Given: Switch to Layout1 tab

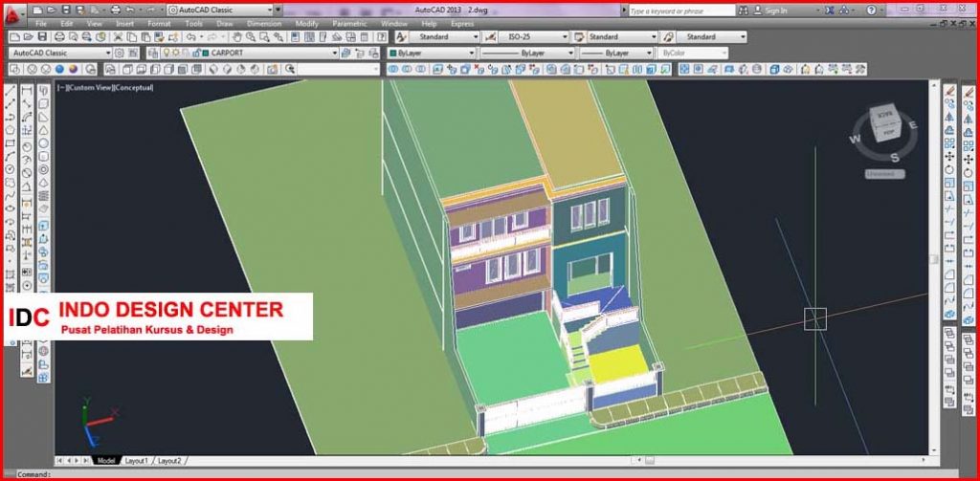Looking at the screenshot, I should 137,460.
